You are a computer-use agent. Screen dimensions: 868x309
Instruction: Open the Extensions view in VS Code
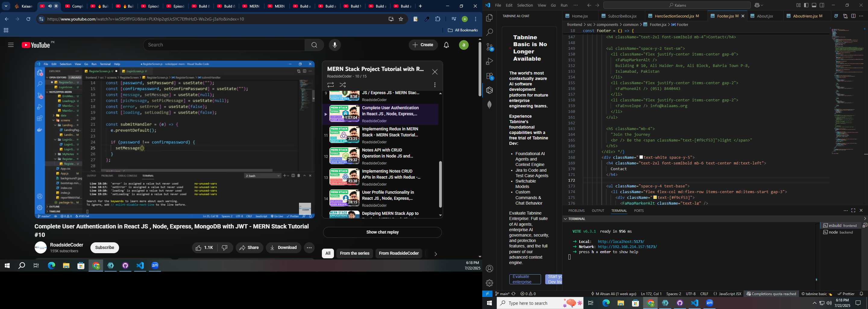tap(489, 76)
